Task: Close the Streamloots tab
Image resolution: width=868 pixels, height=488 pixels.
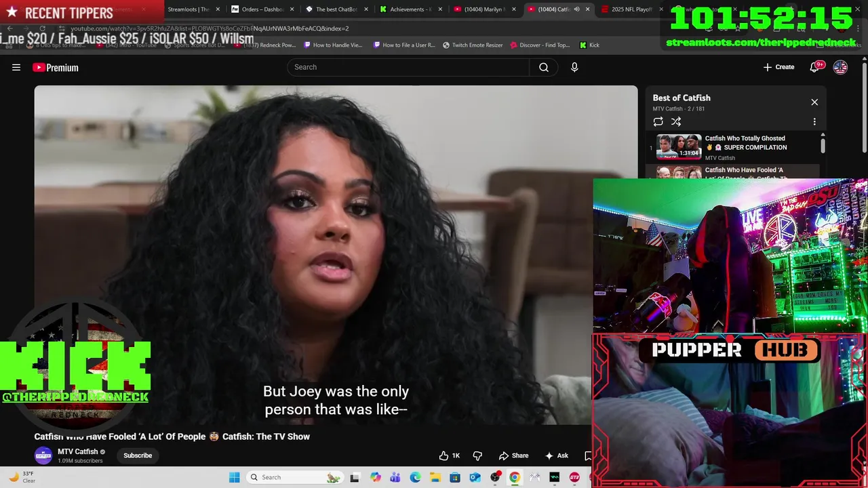Action: click(x=218, y=9)
